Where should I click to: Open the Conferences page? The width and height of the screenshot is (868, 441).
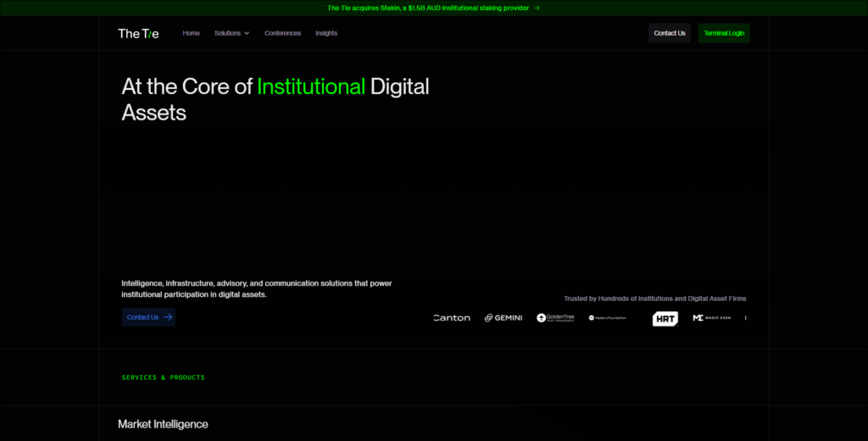[x=282, y=33]
